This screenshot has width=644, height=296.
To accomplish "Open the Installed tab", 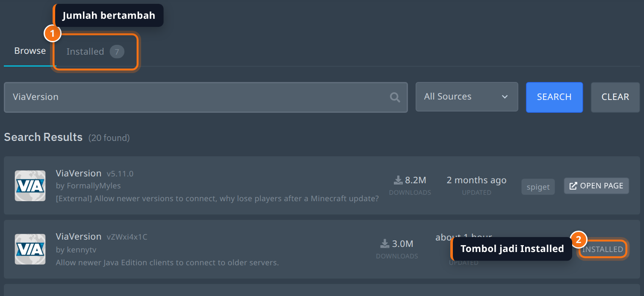I will point(95,52).
